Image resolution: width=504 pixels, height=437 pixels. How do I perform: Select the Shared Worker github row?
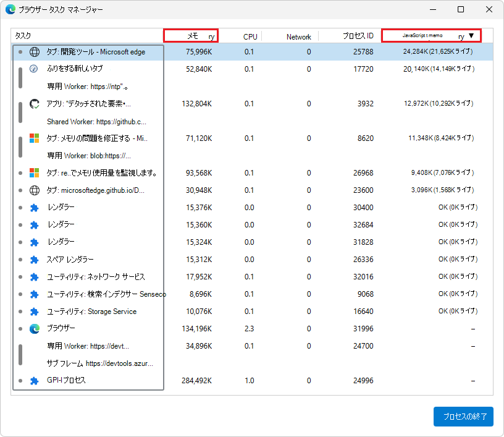point(96,122)
